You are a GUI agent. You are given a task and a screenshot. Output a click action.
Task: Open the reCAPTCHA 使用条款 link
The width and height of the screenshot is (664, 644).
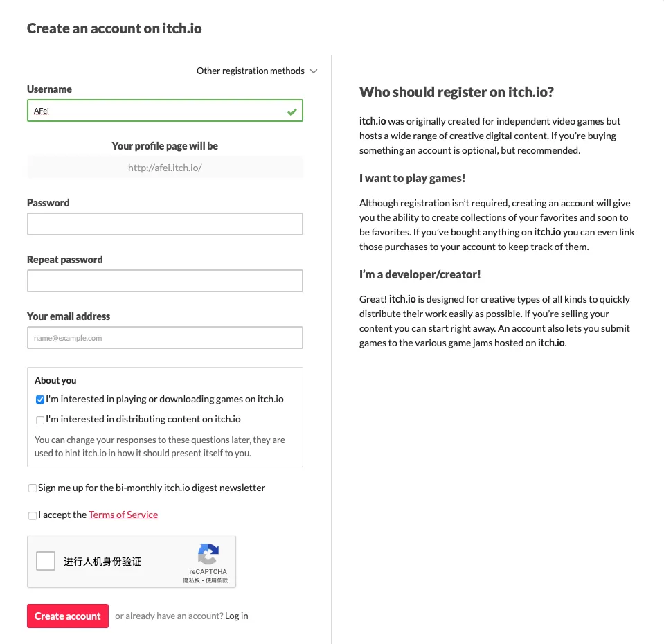click(217, 580)
